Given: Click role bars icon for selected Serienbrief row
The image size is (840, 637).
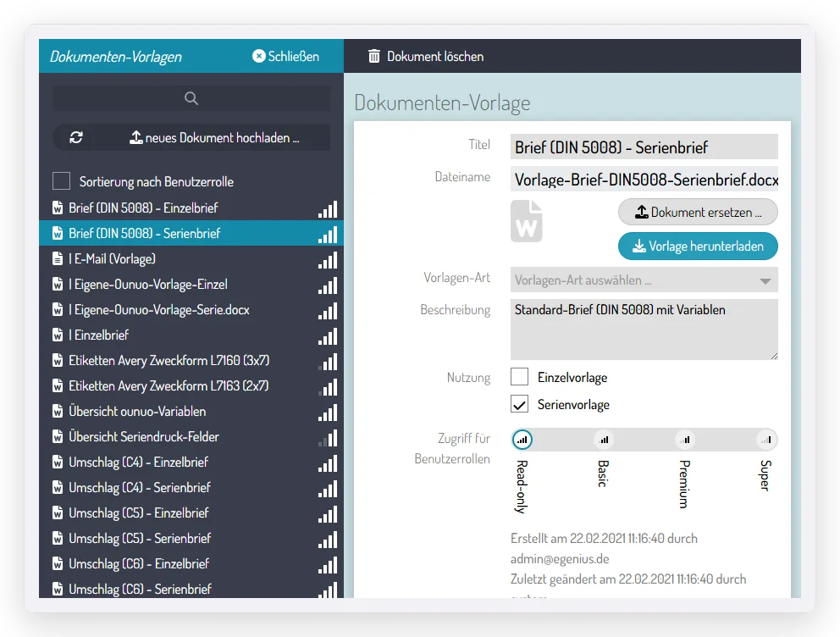Looking at the screenshot, I should 328,235.
